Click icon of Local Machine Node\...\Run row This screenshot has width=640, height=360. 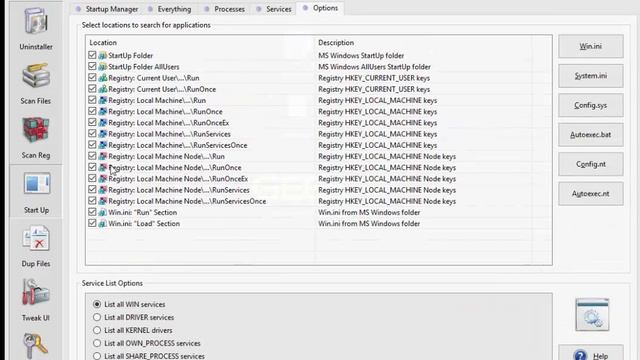coord(102,156)
